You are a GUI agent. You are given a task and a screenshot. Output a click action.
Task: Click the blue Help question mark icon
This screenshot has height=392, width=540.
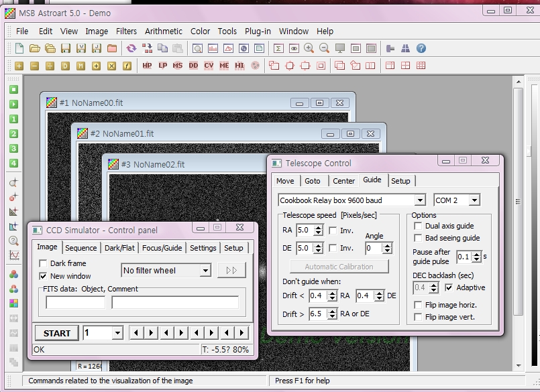[421, 48]
